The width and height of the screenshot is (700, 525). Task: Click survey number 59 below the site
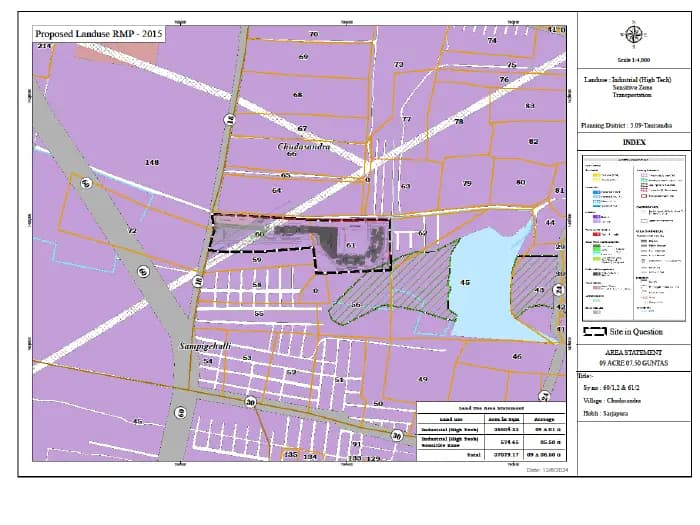click(257, 260)
